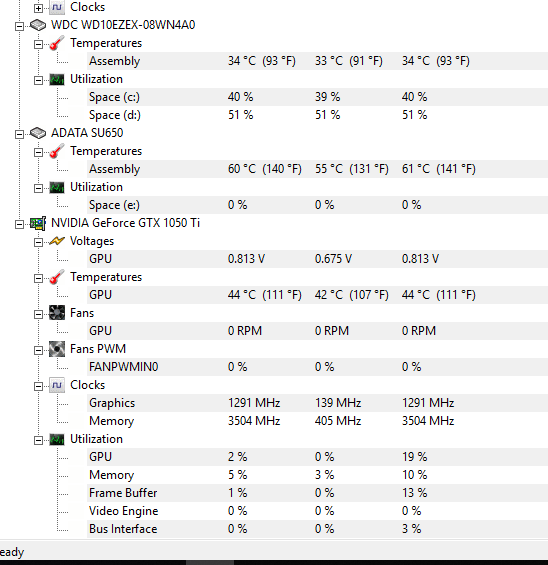Collapse the WDC WD10EZEX-08WN4A0 tree node
Image resolution: width=548 pixels, height=565 pixels.
(19, 26)
